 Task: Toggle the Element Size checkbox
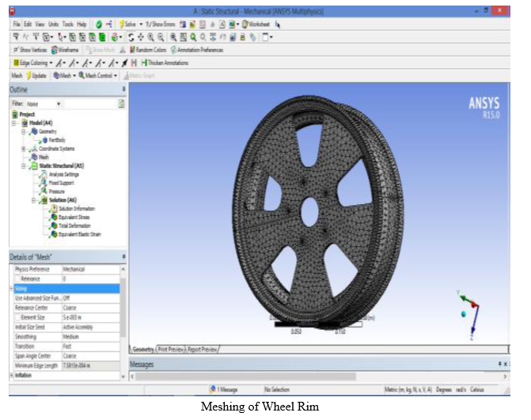click(17, 317)
